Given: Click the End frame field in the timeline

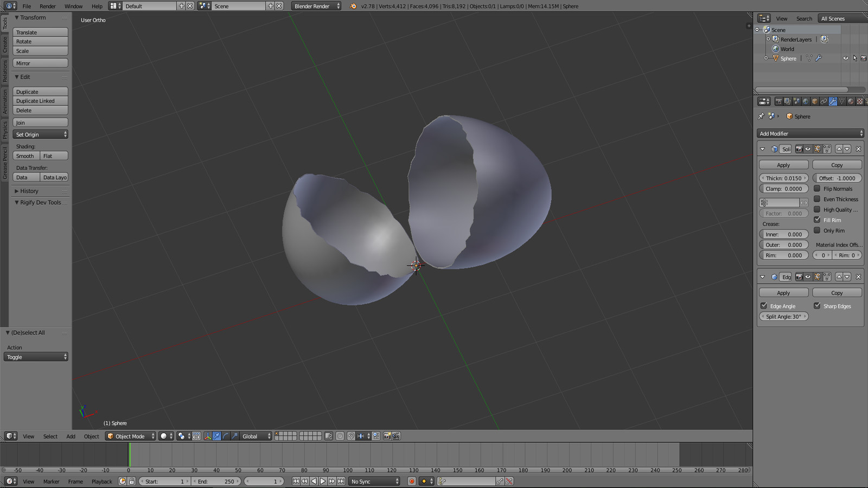Looking at the screenshot, I should 217,481.
